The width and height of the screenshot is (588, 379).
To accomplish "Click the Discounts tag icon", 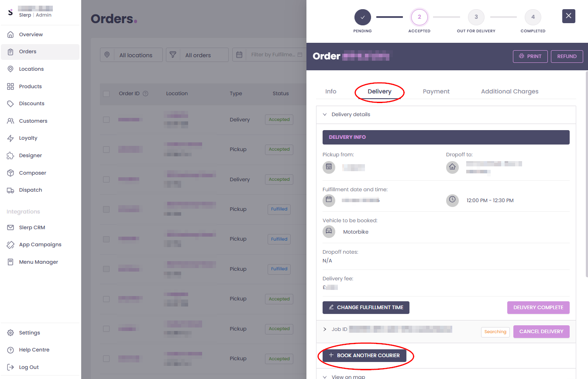I will click(10, 104).
